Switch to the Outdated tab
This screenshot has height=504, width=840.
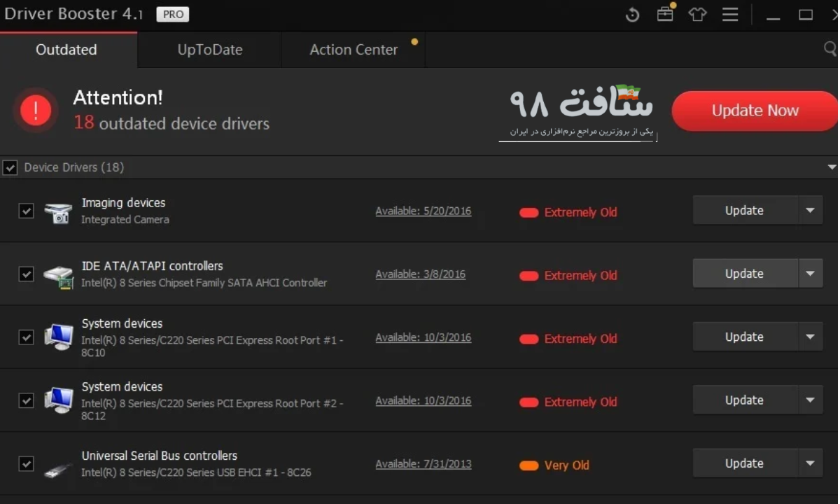(67, 50)
